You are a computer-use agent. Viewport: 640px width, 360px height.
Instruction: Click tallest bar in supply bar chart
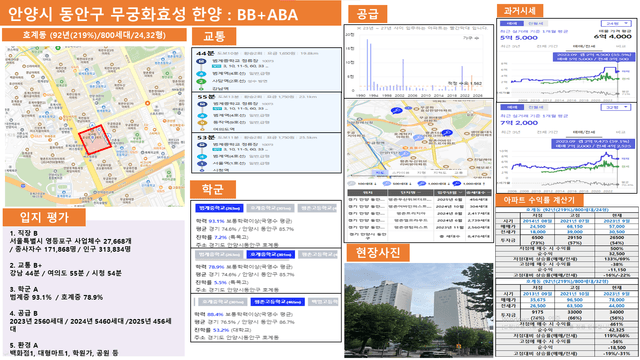click(367, 64)
